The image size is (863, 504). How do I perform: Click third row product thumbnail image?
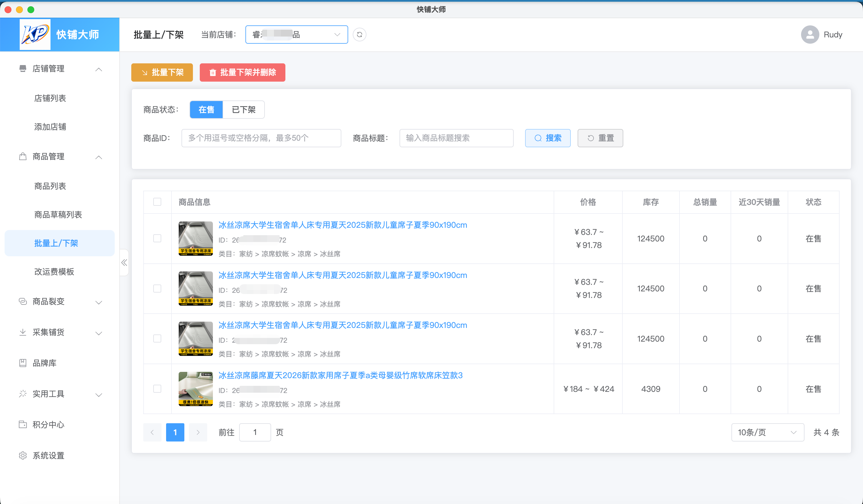tap(195, 338)
